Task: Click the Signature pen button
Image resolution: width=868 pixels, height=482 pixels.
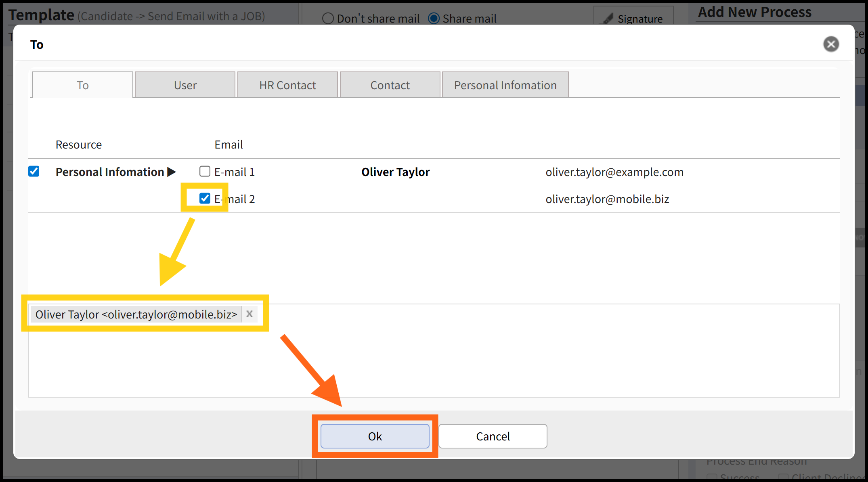Action: coord(633,19)
